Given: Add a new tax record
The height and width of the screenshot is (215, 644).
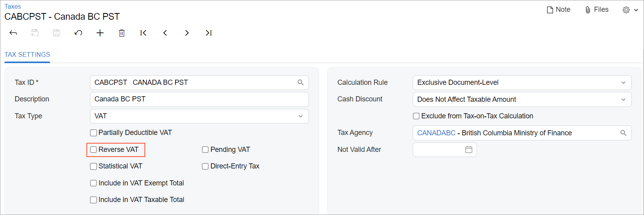Looking at the screenshot, I should click(100, 33).
